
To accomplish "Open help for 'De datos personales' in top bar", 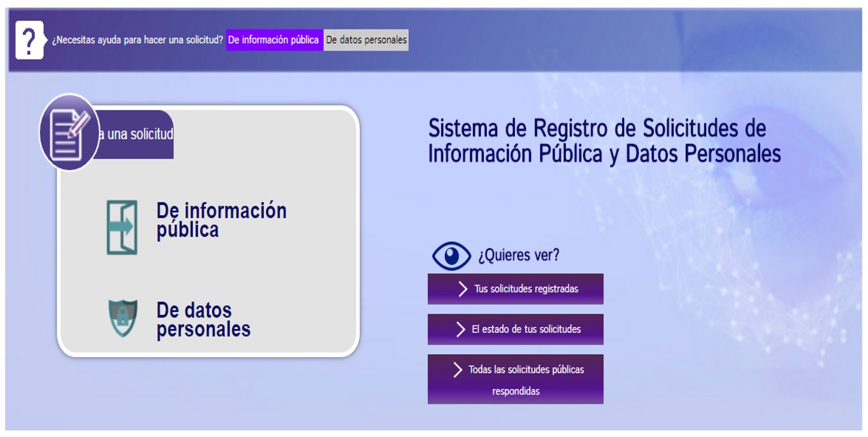I will coord(366,40).
